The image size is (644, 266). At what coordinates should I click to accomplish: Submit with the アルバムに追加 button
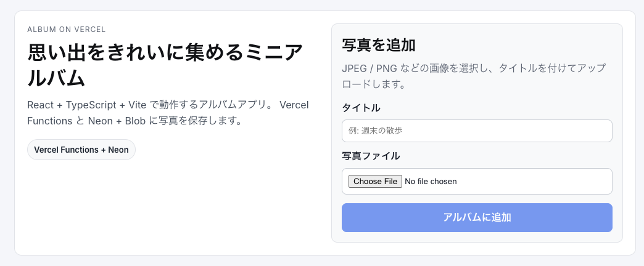476,217
